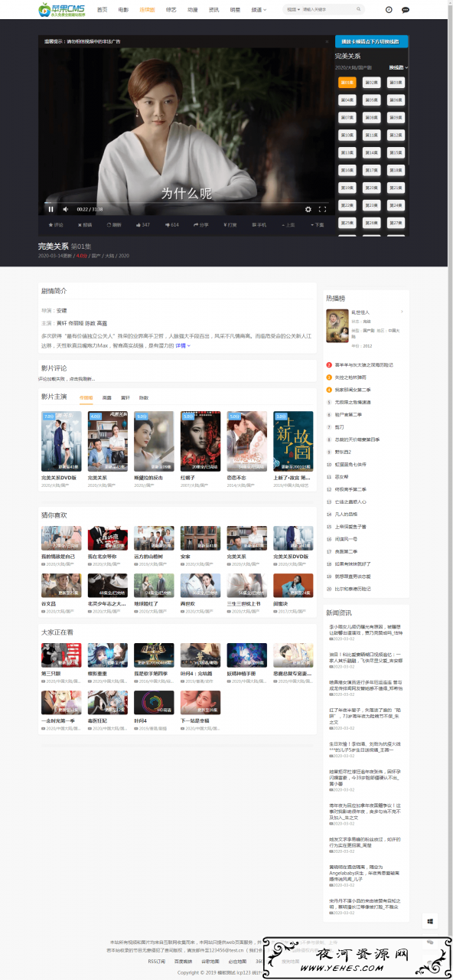Click the blue line-switch tip button
Screen dimensions: 453x980
371,41
